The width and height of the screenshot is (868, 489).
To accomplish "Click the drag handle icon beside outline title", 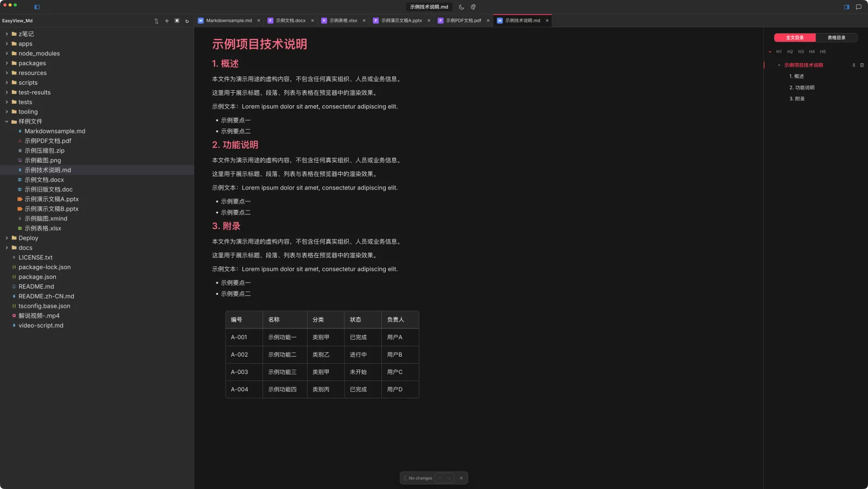I will click(x=853, y=65).
